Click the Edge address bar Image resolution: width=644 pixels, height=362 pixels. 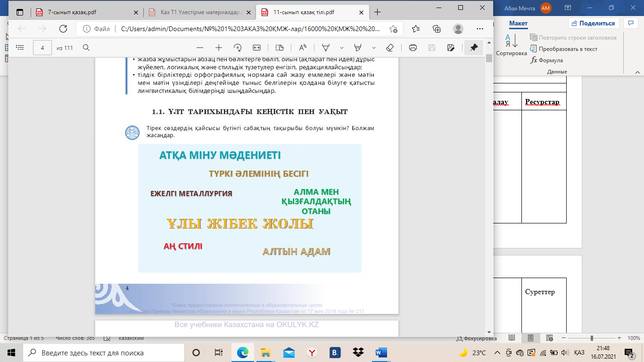[x=249, y=29]
